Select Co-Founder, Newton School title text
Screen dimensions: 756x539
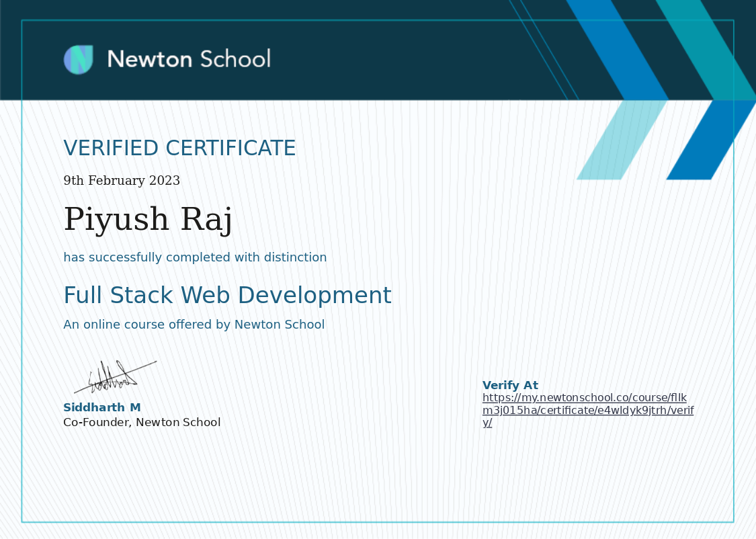142,422
